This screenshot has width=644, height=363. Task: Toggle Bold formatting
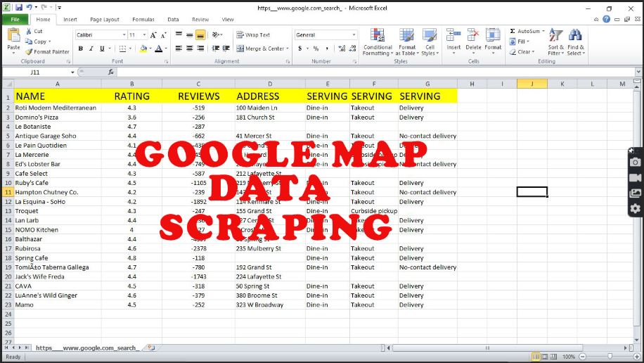80,49
